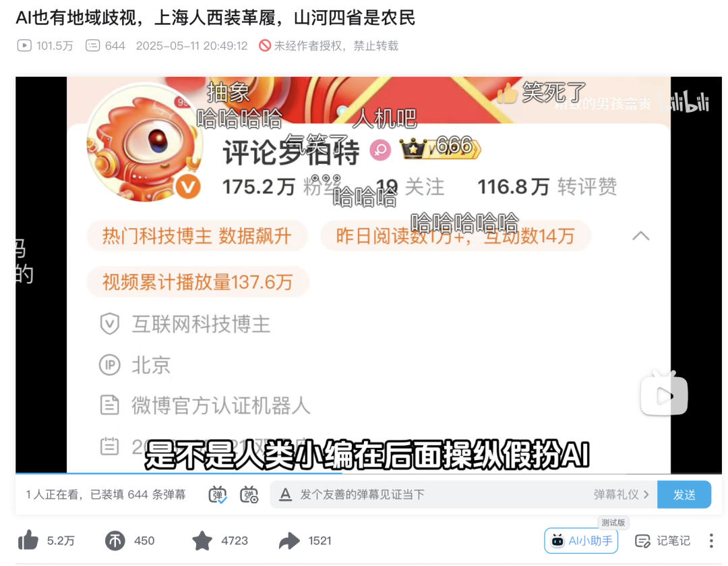This screenshot has width=728, height=566.
Task: Give a coin to the video
Action: click(115, 541)
